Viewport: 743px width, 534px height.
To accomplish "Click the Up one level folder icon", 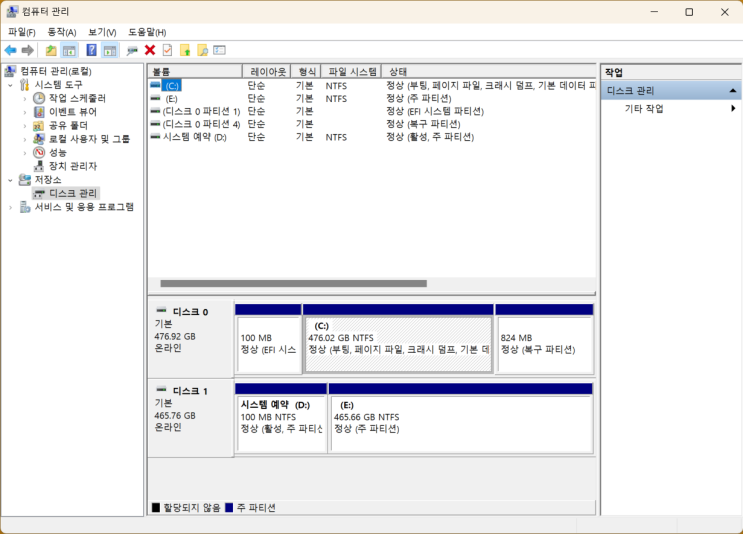I will pyautogui.click(x=51, y=50).
